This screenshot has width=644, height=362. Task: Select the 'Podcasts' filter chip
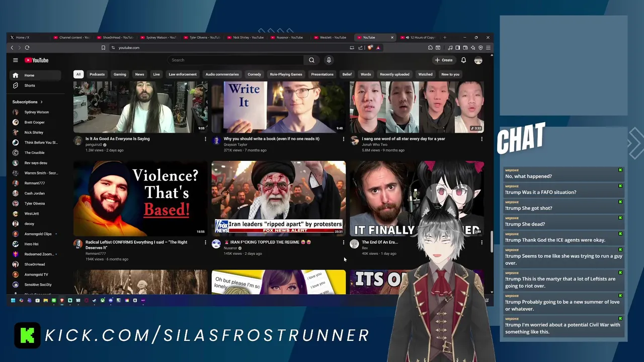point(97,74)
